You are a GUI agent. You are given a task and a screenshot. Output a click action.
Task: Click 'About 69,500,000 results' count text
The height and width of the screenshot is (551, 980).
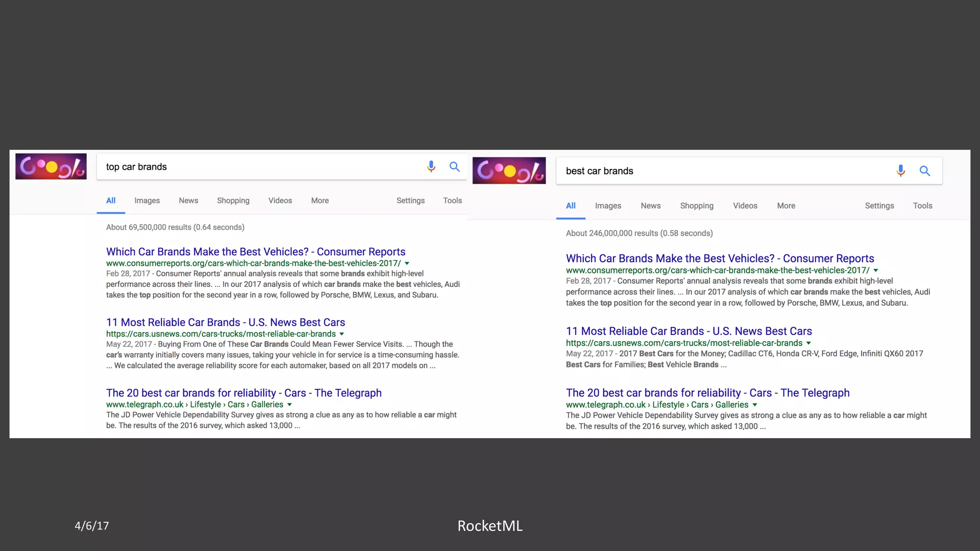(x=175, y=227)
